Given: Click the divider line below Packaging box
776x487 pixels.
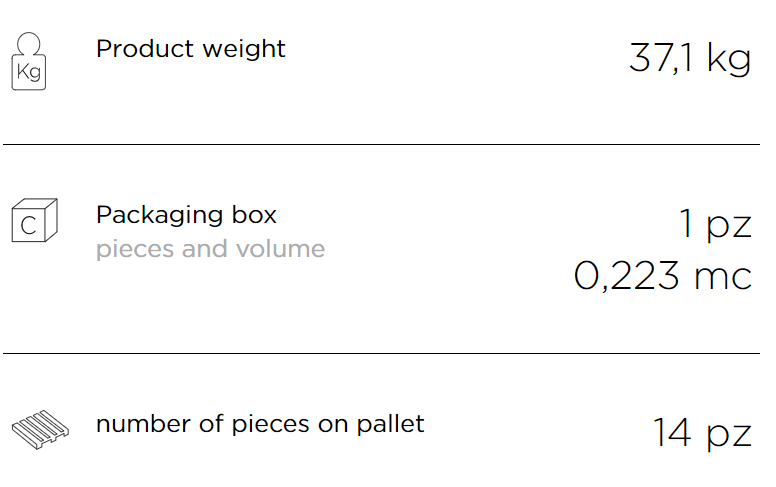Looking at the screenshot, I should 381,353.
